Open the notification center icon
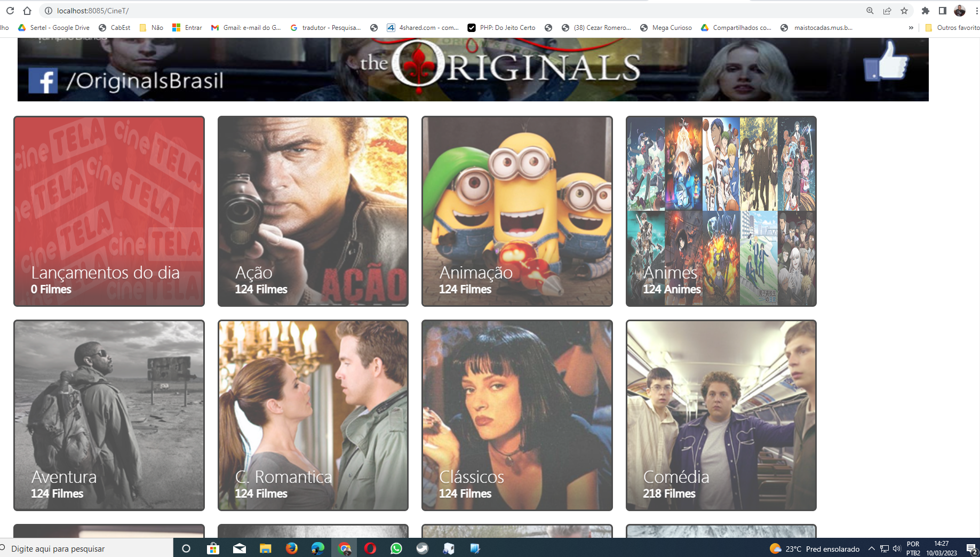This screenshot has width=980, height=557. 971,548
